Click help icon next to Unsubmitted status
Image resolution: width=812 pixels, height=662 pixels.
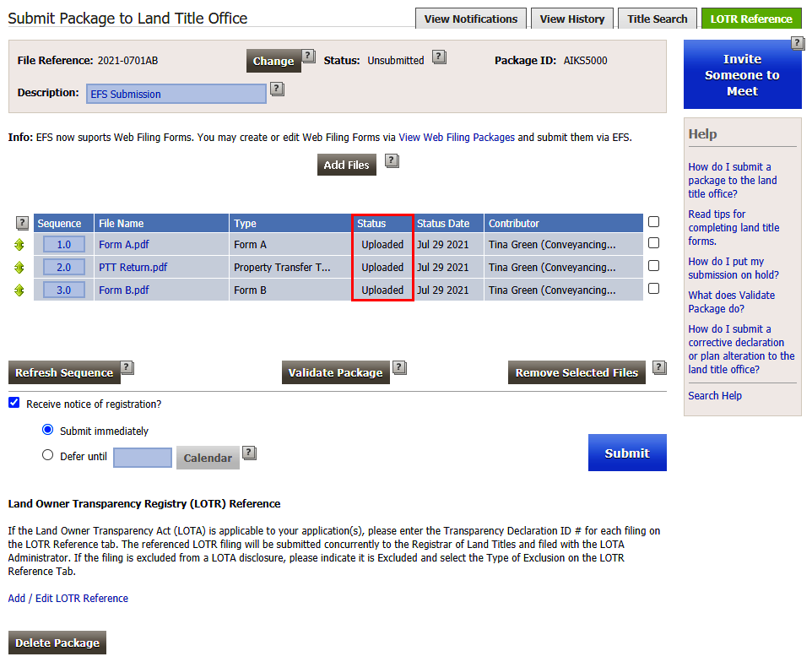point(439,57)
